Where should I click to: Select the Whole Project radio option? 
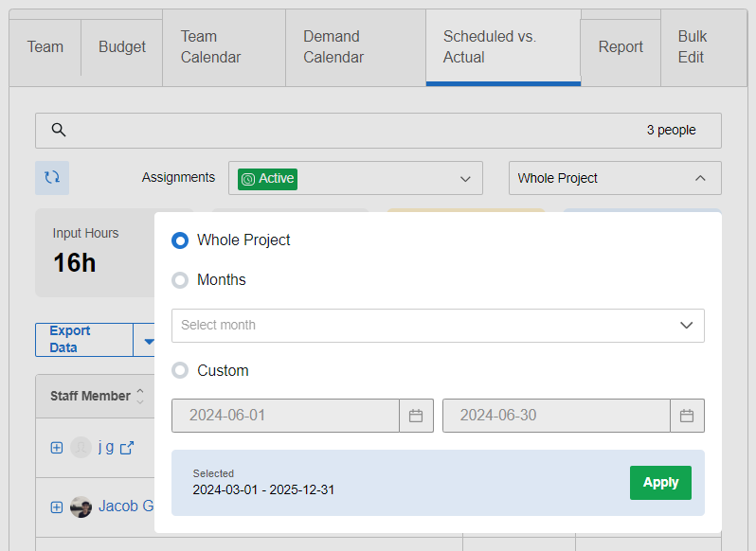180,240
